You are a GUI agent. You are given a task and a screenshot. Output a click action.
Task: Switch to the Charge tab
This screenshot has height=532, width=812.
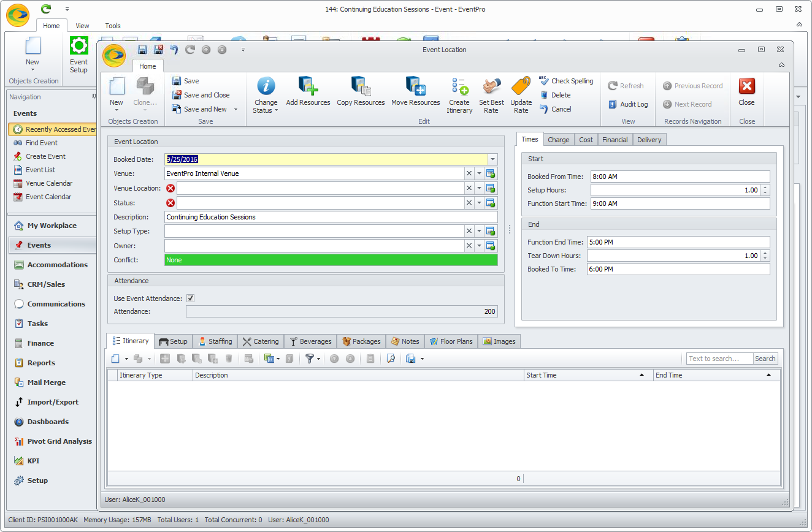(x=558, y=140)
